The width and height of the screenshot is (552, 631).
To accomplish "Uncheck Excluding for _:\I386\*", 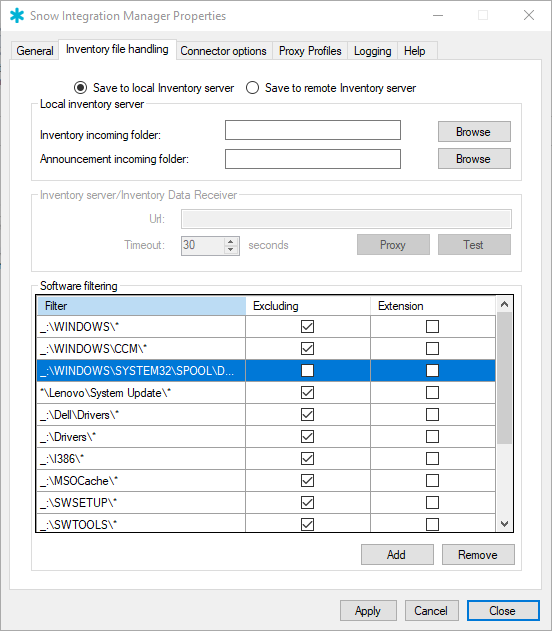I will pos(307,458).
